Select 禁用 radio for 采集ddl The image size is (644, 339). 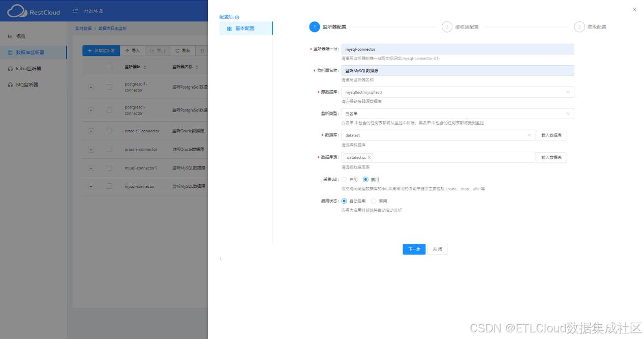click(x=365, y=180)
